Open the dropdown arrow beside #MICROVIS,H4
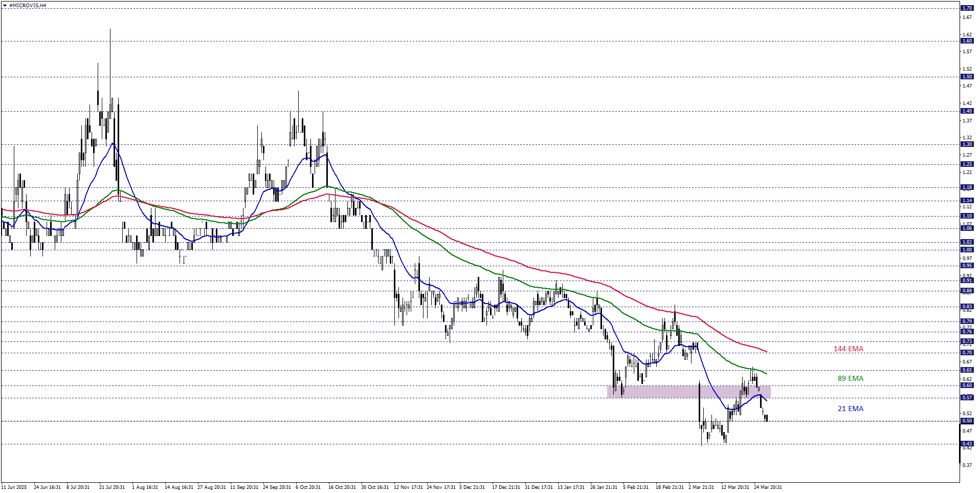Screen dimensions: 980x493 click(5, 6)
